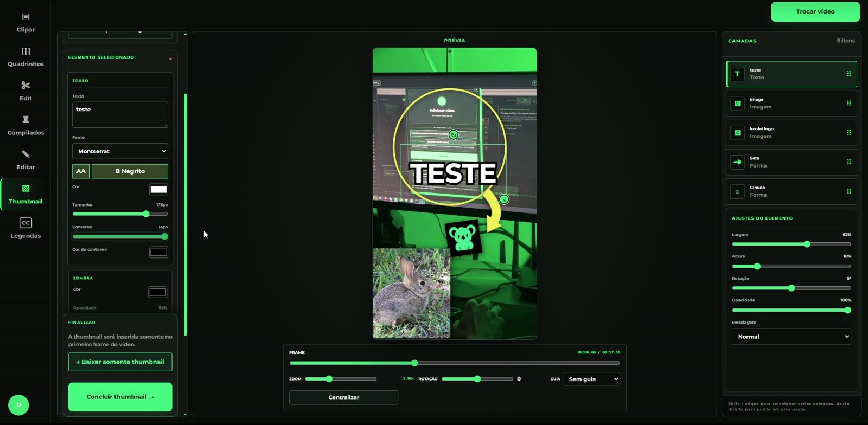The image size is (868, 425).
Task: Toggle B Negrito bold formatting
Action: 130,171
